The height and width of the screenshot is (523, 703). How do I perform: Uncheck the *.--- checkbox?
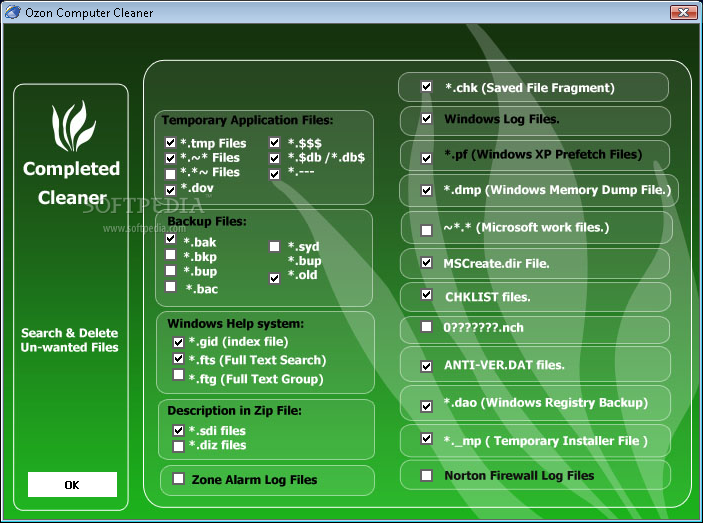click(274, 174)
